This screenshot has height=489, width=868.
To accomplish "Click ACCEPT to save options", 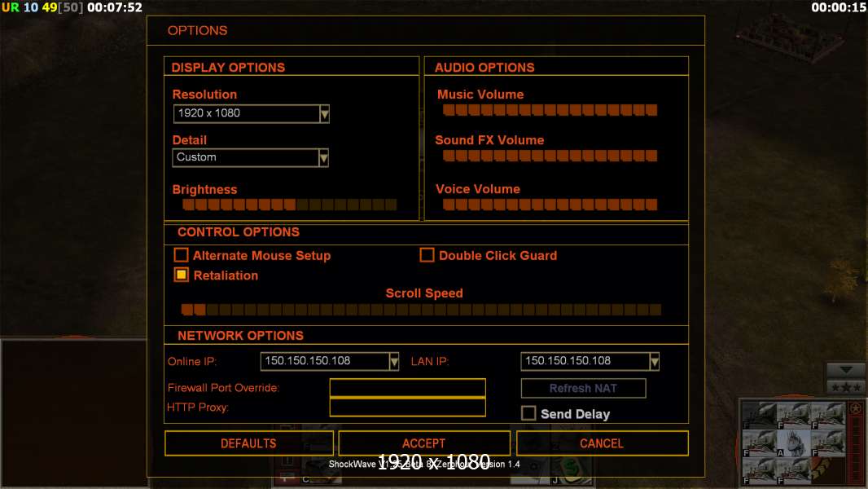I will tap(424, 443).
